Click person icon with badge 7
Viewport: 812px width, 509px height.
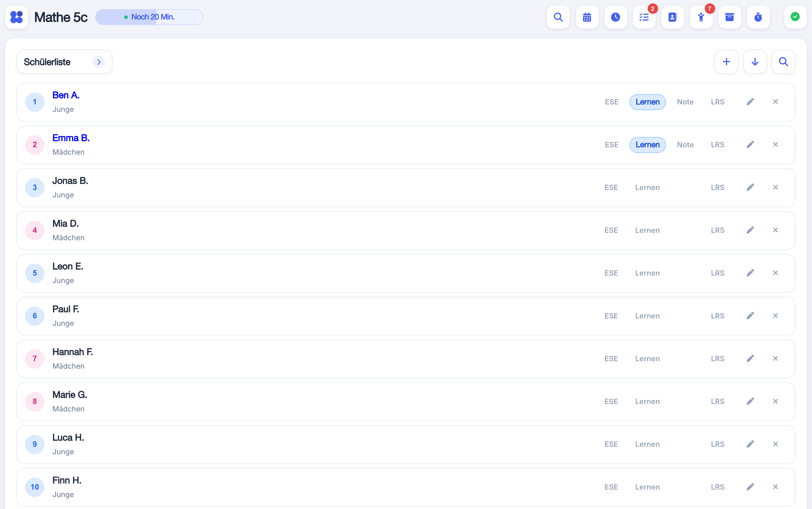pyautogui.click(x=701, y=17)
